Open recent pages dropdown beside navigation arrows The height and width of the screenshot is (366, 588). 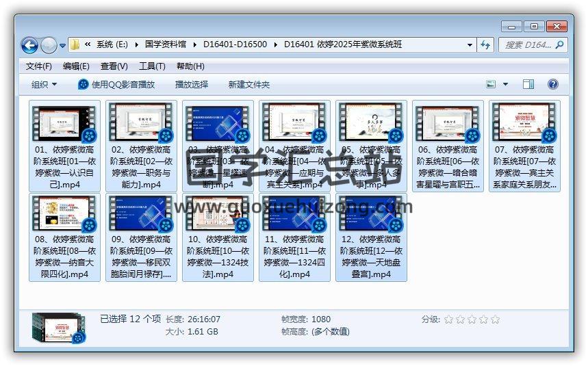click(x=62, y=46)
